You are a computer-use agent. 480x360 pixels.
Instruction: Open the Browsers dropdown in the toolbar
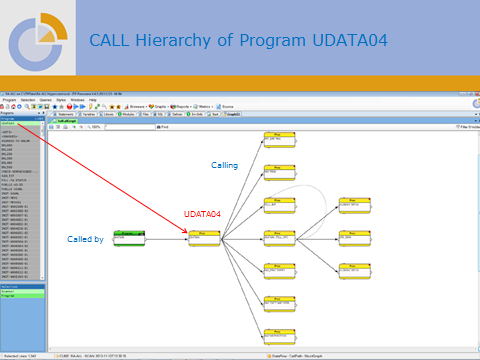[136, 107]
